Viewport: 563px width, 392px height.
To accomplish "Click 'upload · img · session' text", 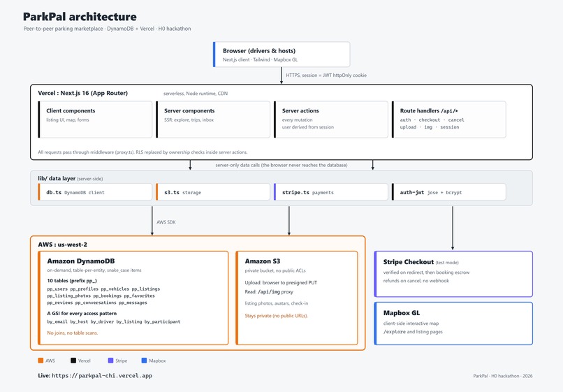I will tap(430, 127).
